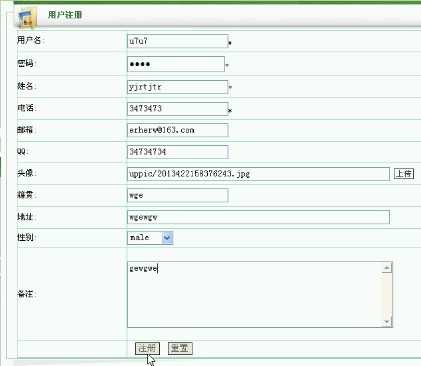
Task: Click the QQ field containing 34734734
Action: click(178, 152)
